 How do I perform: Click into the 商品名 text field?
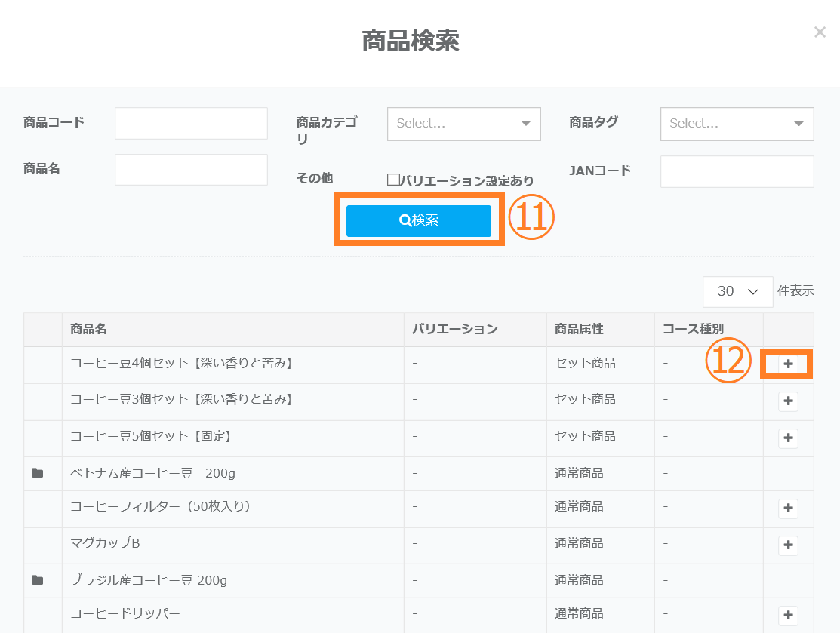[x=191, y=170]
